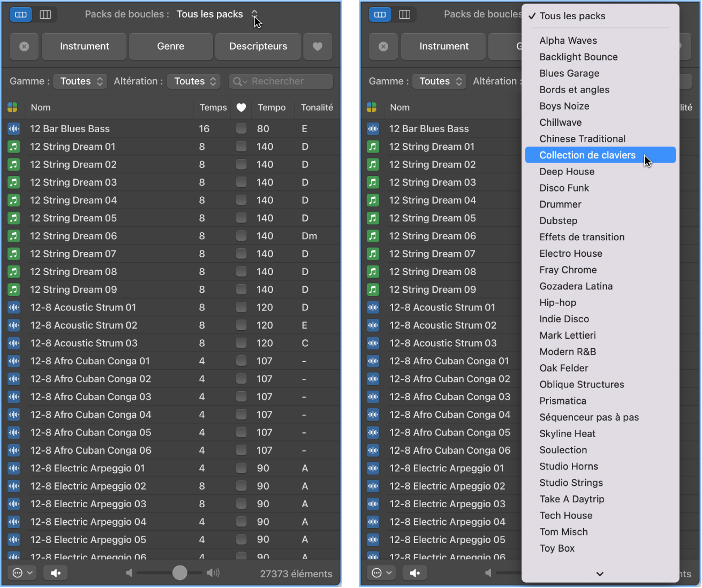The height and width of the screenshot is (588, 702).
Task: Choose Deep House in the pack list
Action: coord(567,172)
